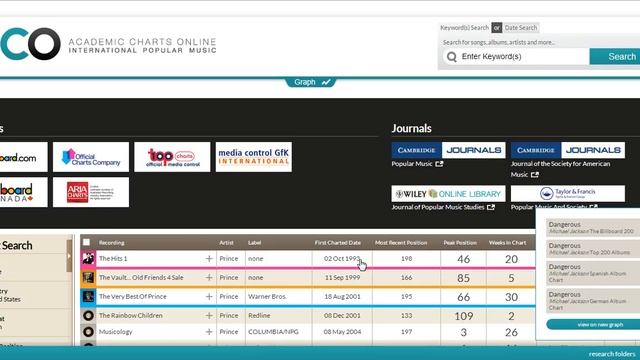The width and height of the screenshot is (640, 360).
Task: Click The Hits 1 album thumbnail
Action: tap(88, 258)
